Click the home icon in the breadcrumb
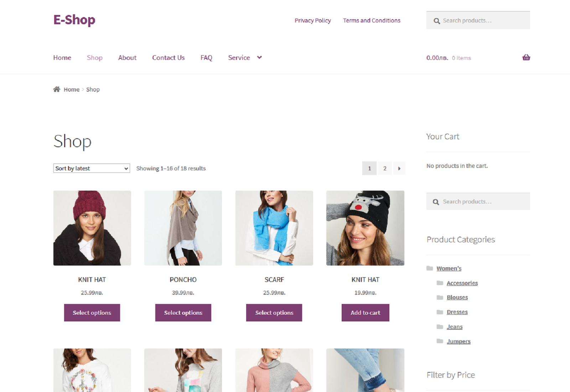 (57, 89)
